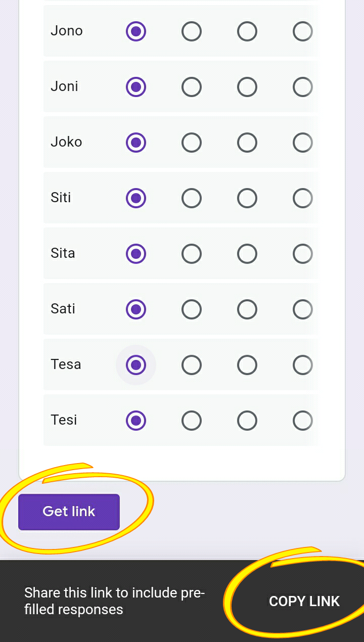Select fourth radio option in Siti row
The width and height of the screenshot is (364, 642).
click(x=302, y=198)
